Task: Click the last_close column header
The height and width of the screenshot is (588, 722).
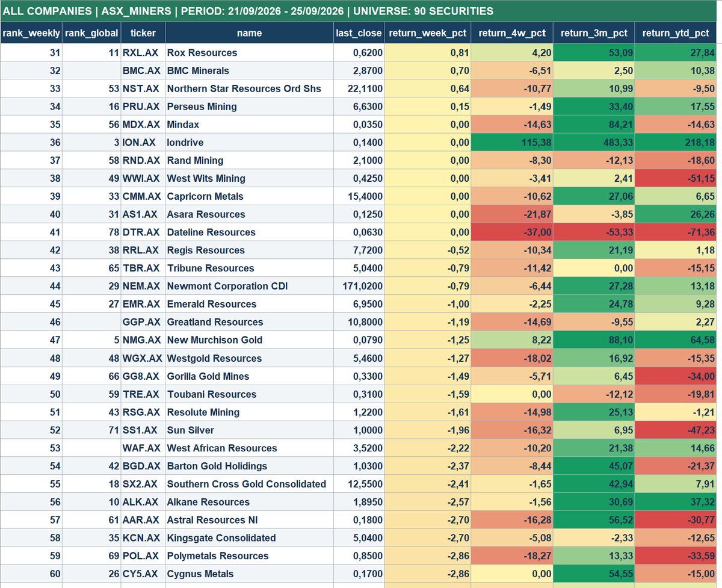Action: click(x=359, y=33)
